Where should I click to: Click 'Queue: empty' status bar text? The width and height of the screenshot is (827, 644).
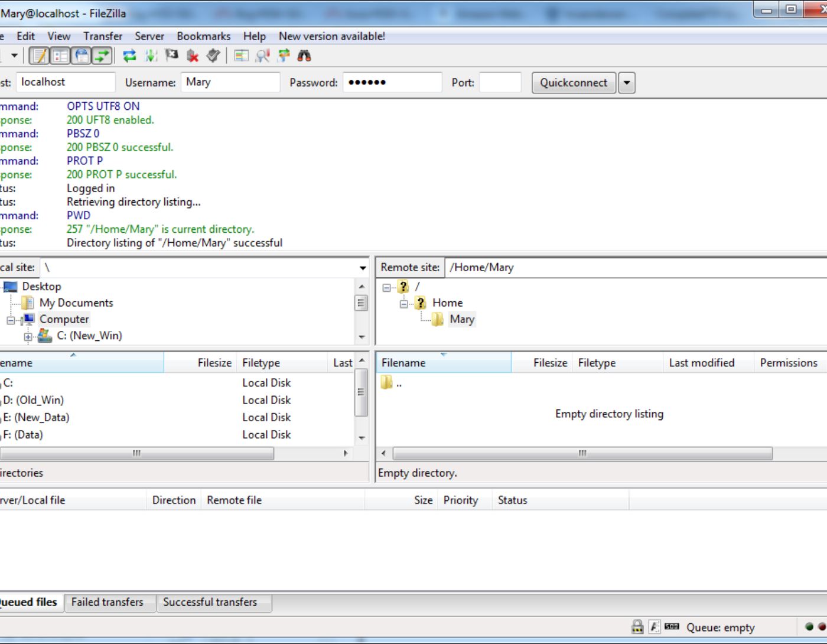(x=721, y=627)
